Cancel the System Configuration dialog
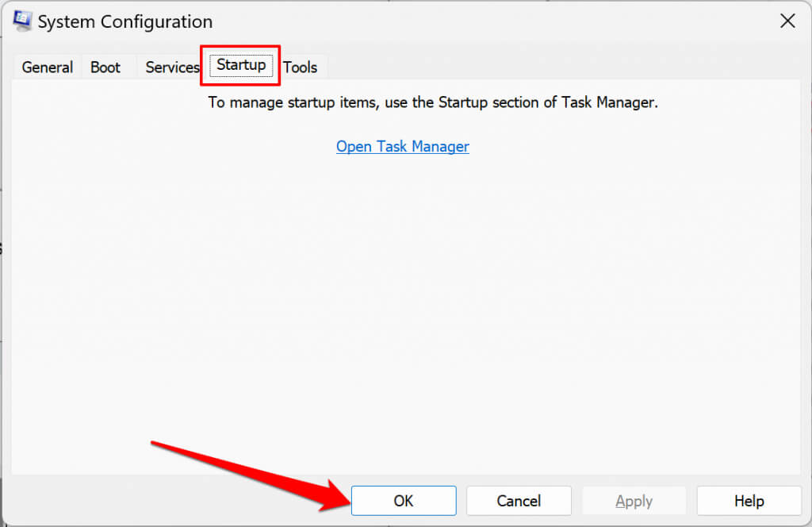 [x=519, y=501]
